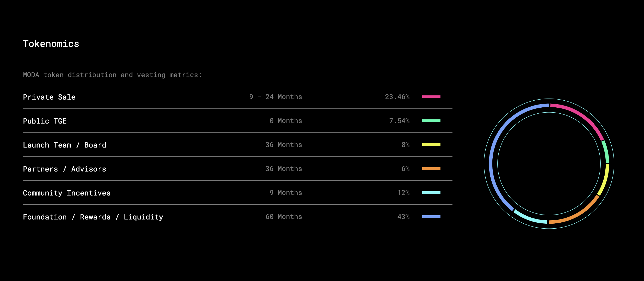Image resolution: width=644 pixels, height=281 pixels.
Task: Click the Launch Team / Board label
Action: (x=64, y=145)
